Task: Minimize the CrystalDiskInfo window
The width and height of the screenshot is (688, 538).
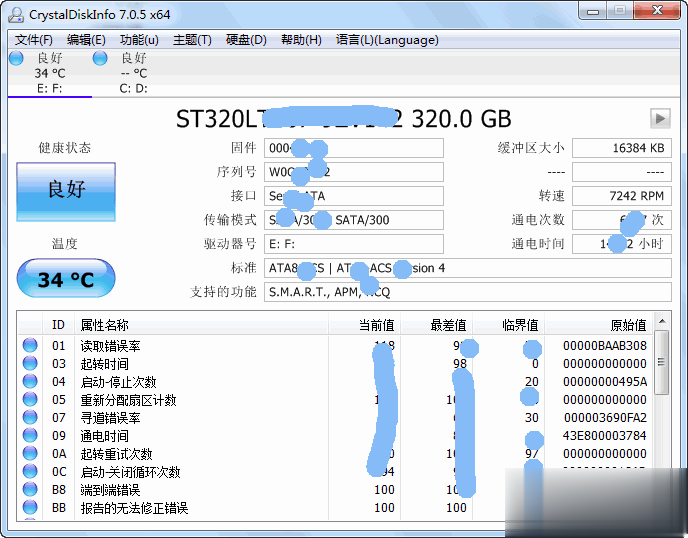Action: 593,11
